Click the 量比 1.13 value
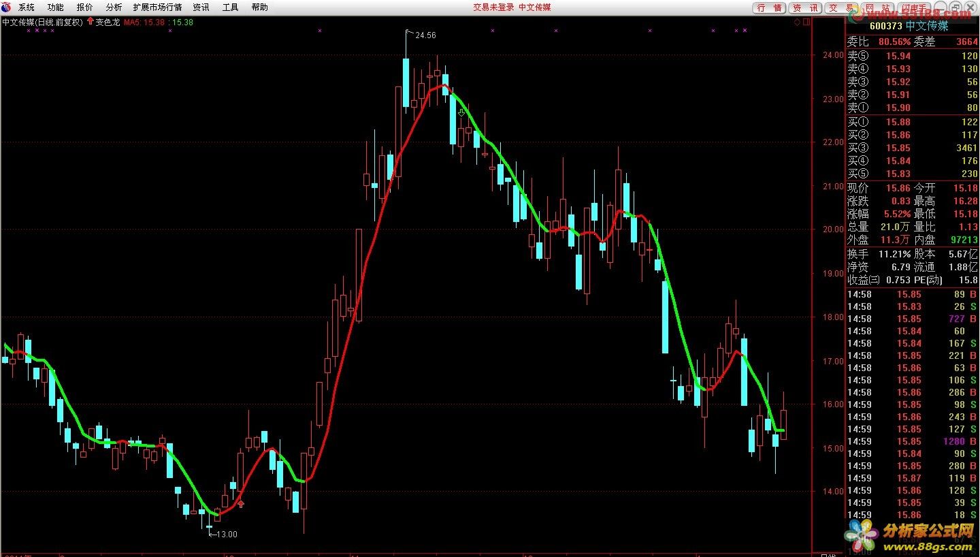The width and height of the screenshot is (980, 557). 968,227
